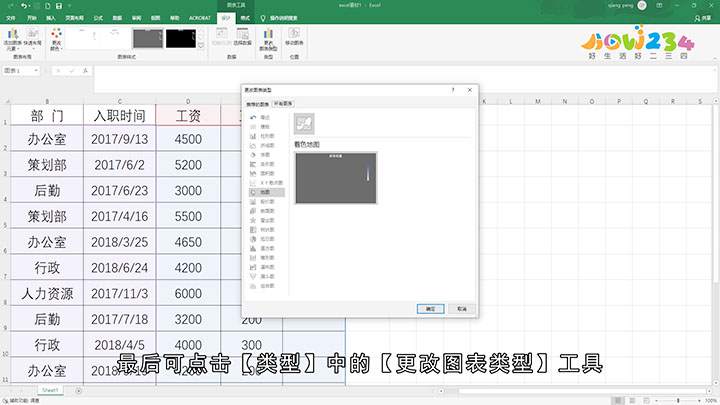Viewport: 720px width, 405px height.
Task: Choose Surface chart type in dialog
Action: (x=266, y=211)
